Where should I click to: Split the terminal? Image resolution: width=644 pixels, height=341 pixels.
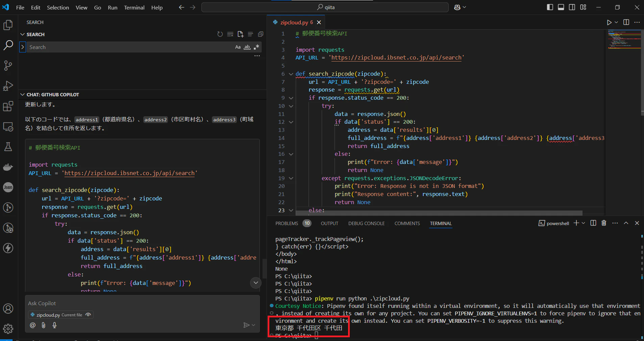click(593, 223)
